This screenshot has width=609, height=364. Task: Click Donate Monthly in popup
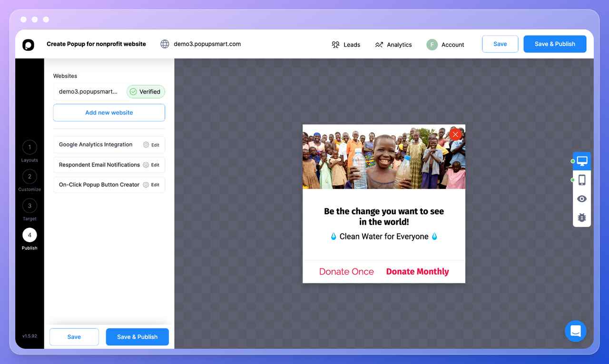point(417,272)
